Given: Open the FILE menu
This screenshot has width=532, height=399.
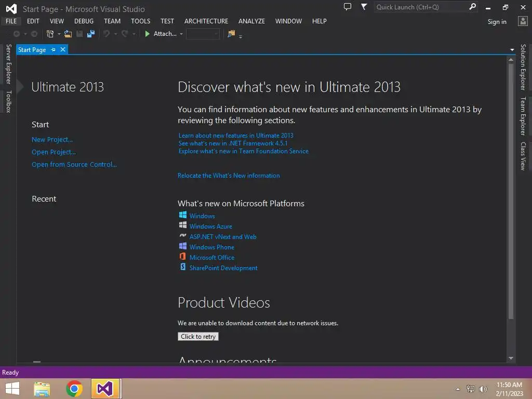Looking at the screenshot, I should pos(11,21).
